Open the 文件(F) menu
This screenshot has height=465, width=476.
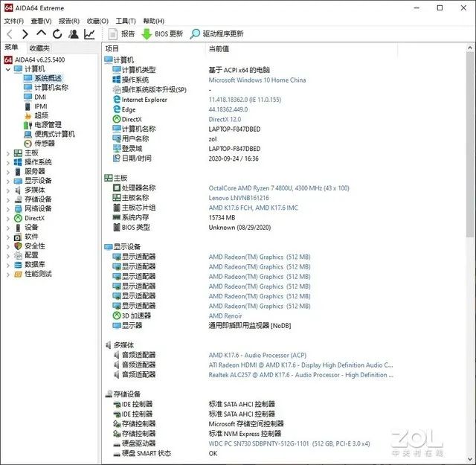click(x=13, y=21)
